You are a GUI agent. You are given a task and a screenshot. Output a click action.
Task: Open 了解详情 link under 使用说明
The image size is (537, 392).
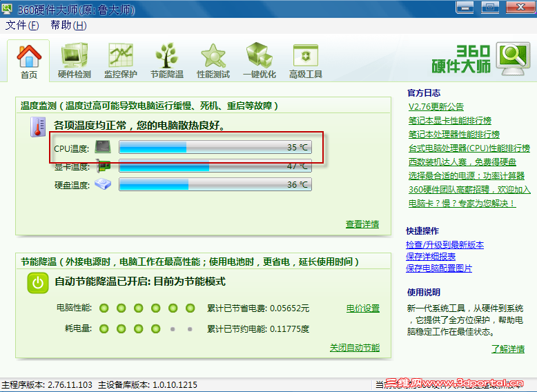[508, 349]
